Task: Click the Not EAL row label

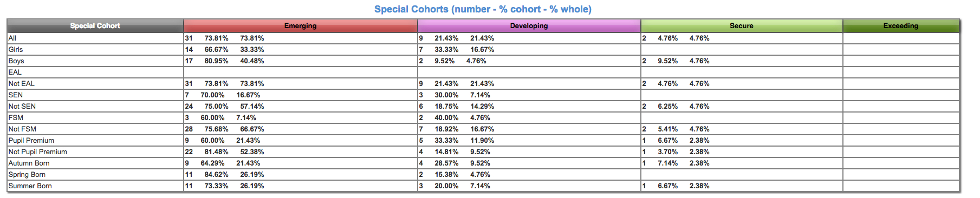Action: click(22, 84)
